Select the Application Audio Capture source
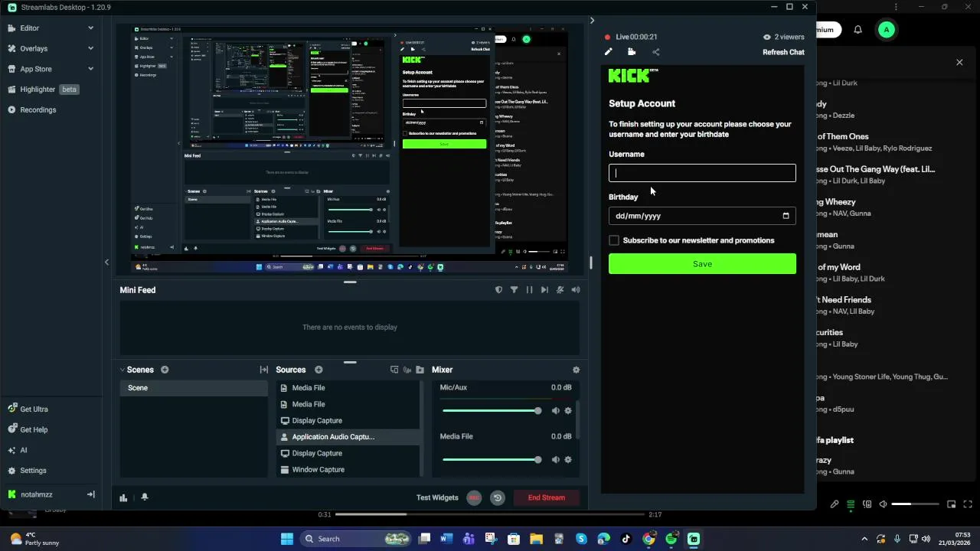The image size is (980, 551). click(x=348, y=437)
